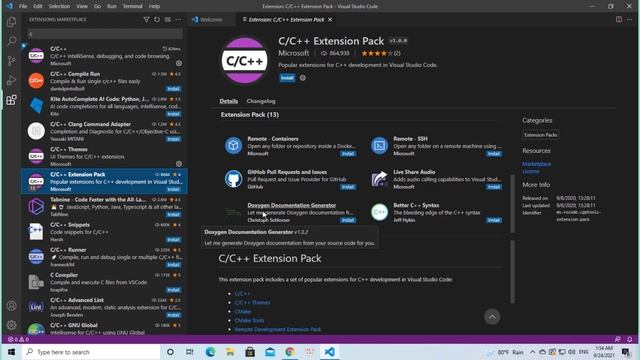Click the scroll-to-top arrow button
Image resolution: width=640 pixels, height=360 pixels.
pos(492,317)
